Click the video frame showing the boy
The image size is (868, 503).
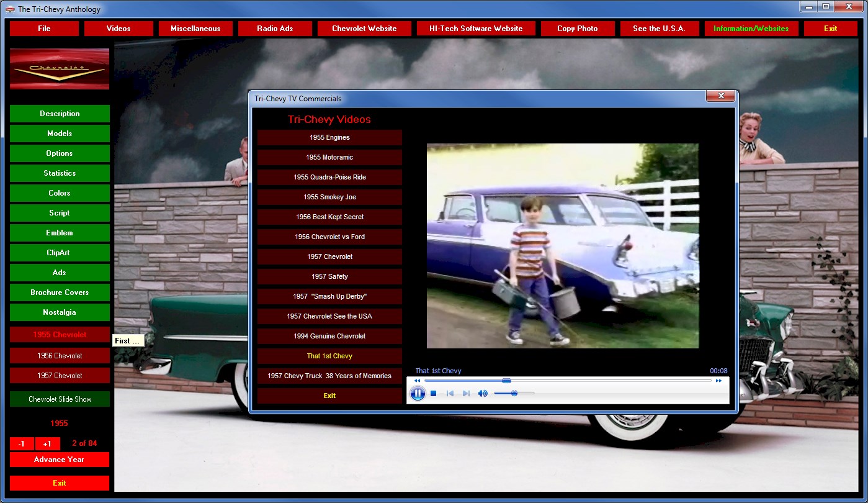[563, 246]
